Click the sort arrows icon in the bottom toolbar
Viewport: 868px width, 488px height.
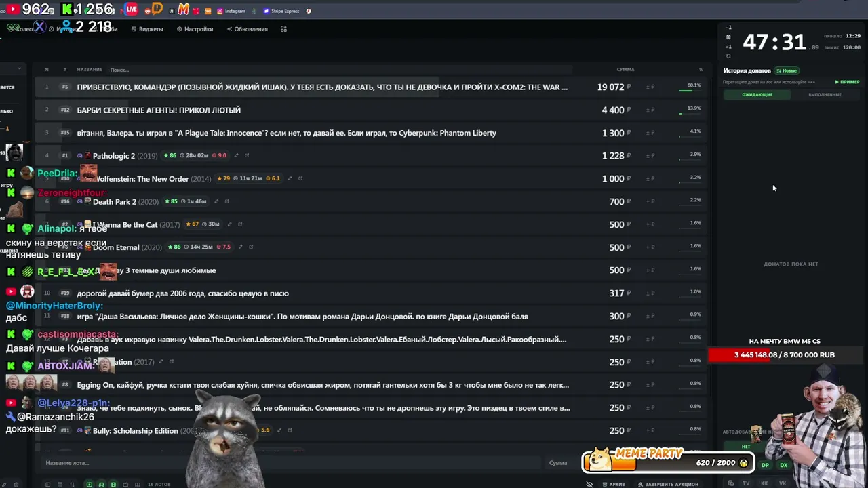pos(72,484)
